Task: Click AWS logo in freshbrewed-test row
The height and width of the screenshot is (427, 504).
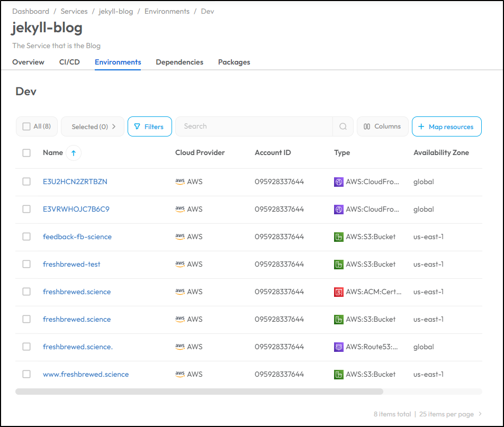Action: pos(180,264)
